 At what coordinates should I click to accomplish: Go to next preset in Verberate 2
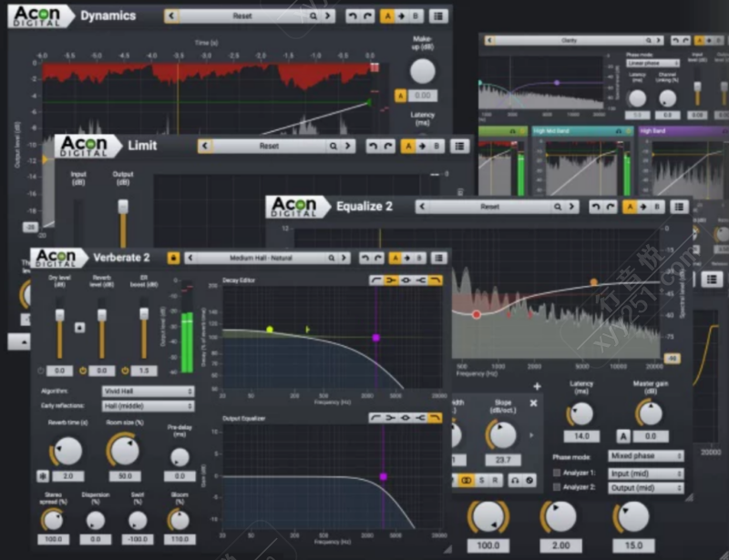point(344,258)
